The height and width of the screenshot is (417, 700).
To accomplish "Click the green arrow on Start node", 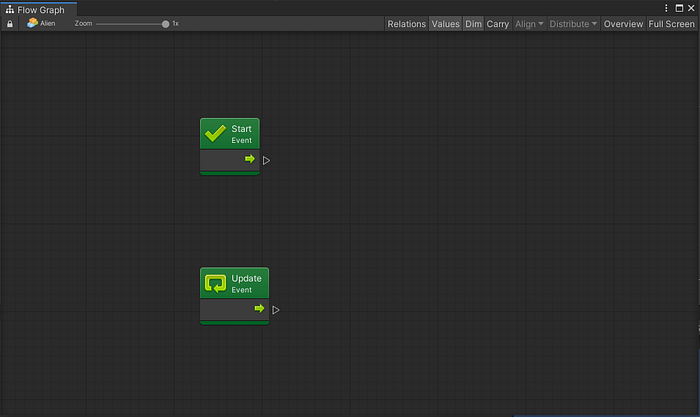I will click(249, 159).
